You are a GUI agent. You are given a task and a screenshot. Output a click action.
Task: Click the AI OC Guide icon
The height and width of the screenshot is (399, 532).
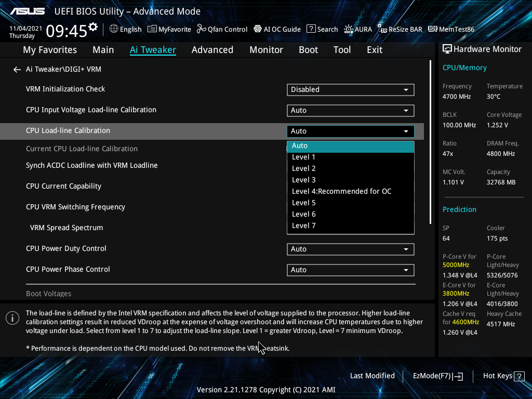click(x=258, y=29)
